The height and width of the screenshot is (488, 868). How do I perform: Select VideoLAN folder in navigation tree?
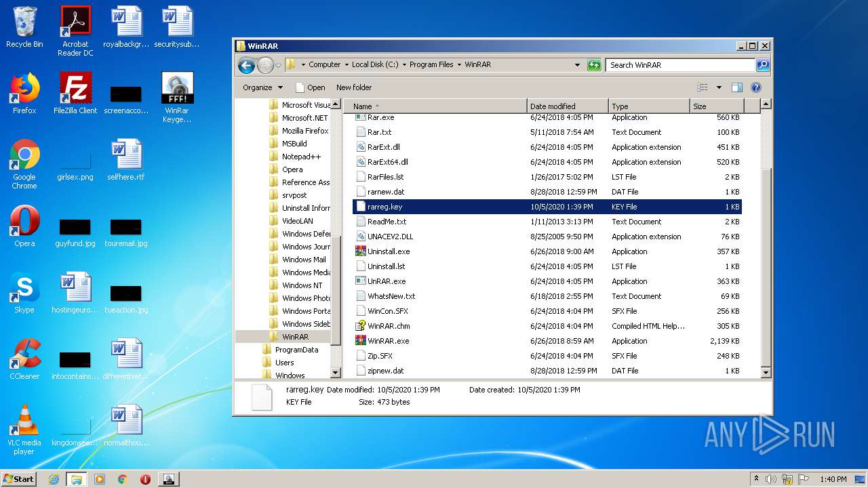click(297, 221)
